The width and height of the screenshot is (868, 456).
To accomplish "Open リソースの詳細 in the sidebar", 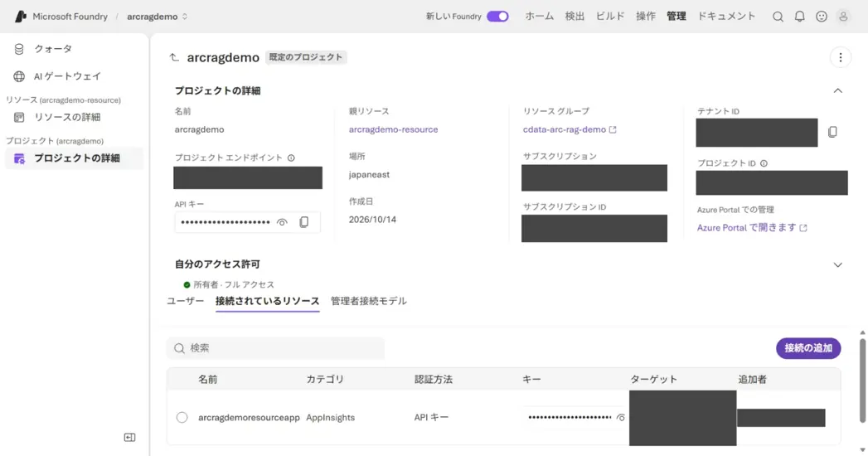I will [74, 118].
